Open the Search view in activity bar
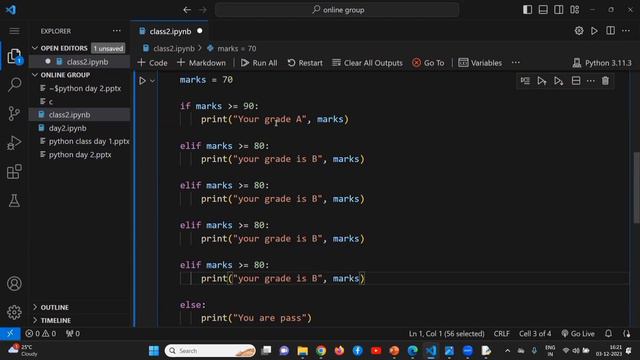The width and height of the screenshot is (640, 360). [14, 84]
